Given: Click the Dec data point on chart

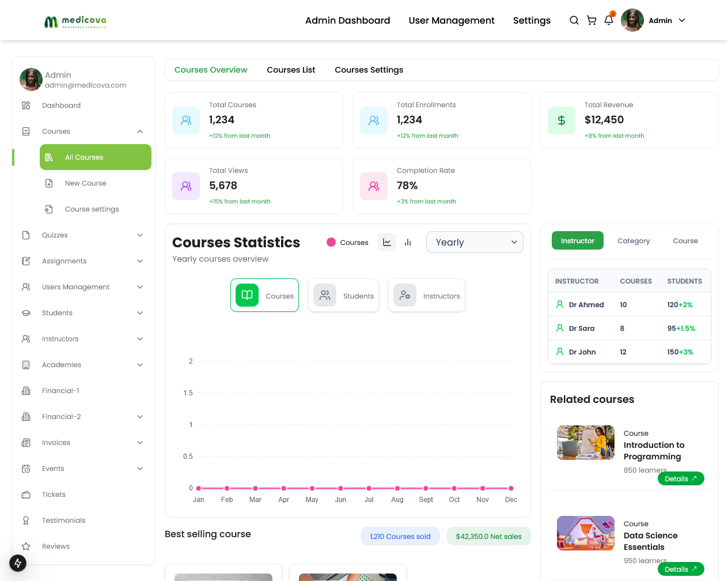Looking at the screenshot, I should [511, 488].
